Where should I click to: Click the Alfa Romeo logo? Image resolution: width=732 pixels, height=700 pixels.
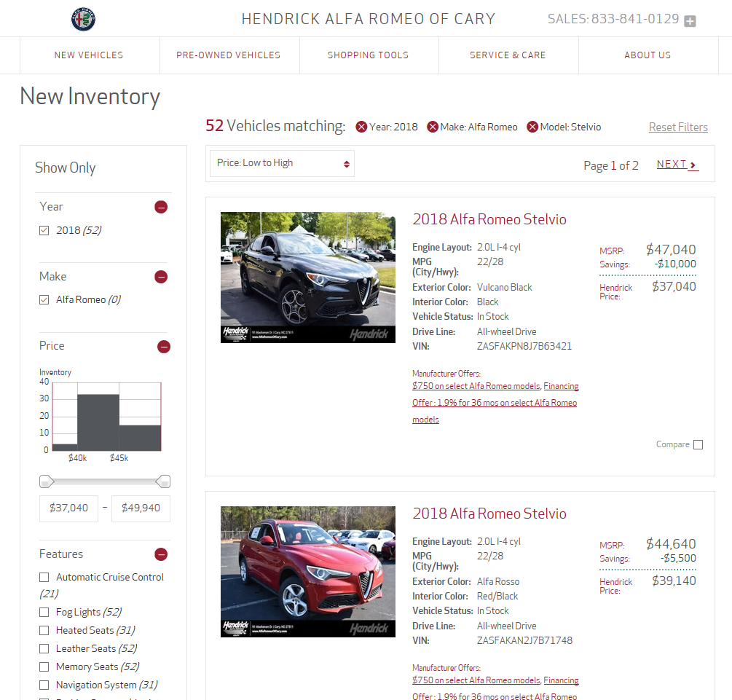[83, 19]
